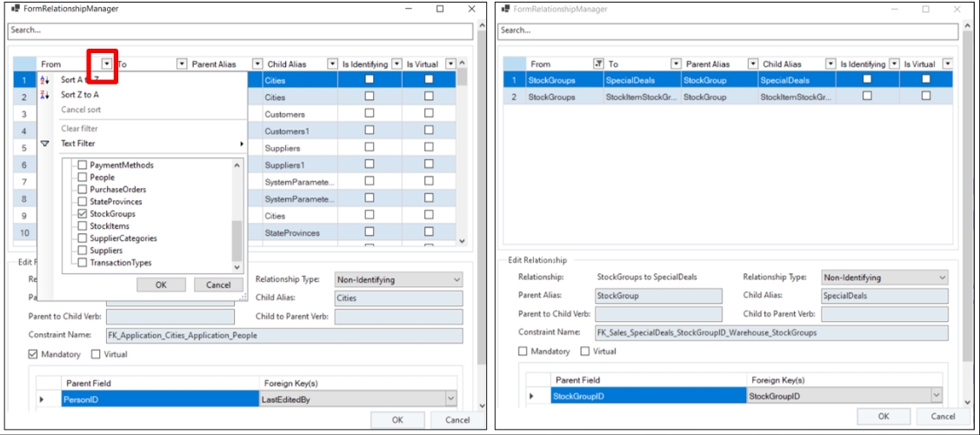The height and width of the screenshot is (435, 980).
Task: Enable the Virtual checkbox in right window
Action: (x=584, y=351)
